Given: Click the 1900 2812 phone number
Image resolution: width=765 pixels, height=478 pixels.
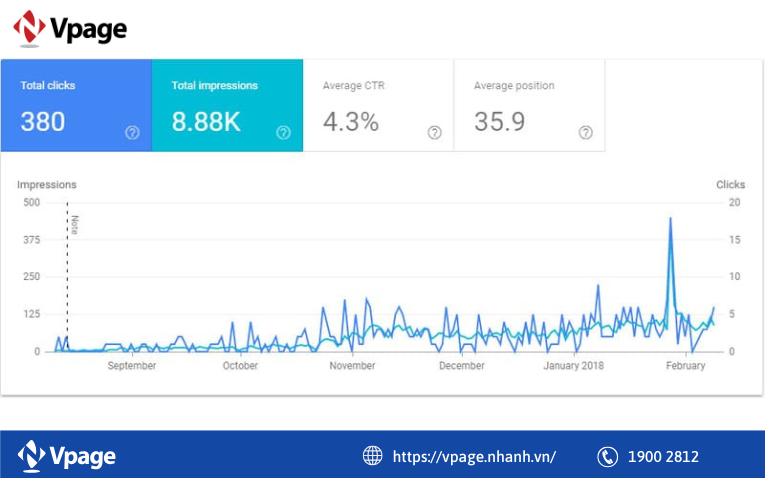Looking at the screenshot, I should [663, 457].
